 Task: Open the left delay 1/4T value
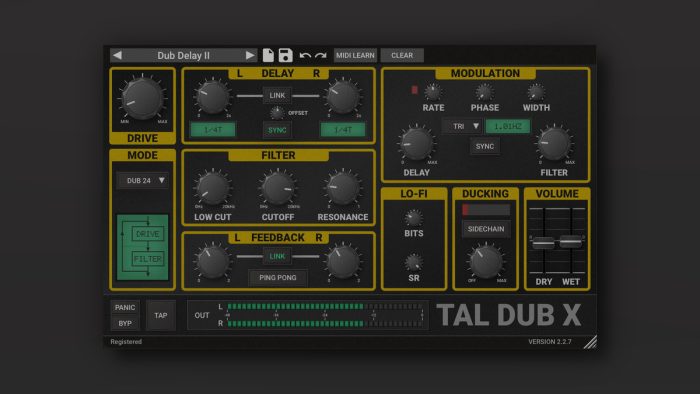(213, 130)
